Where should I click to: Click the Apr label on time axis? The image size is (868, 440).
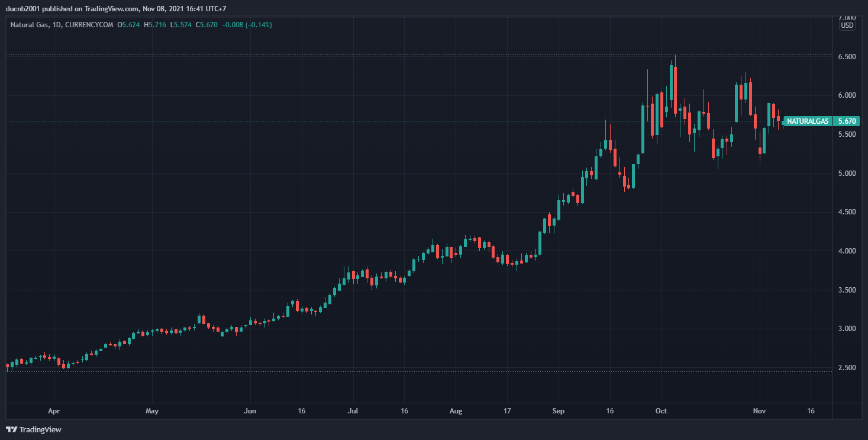click(54, 410)
